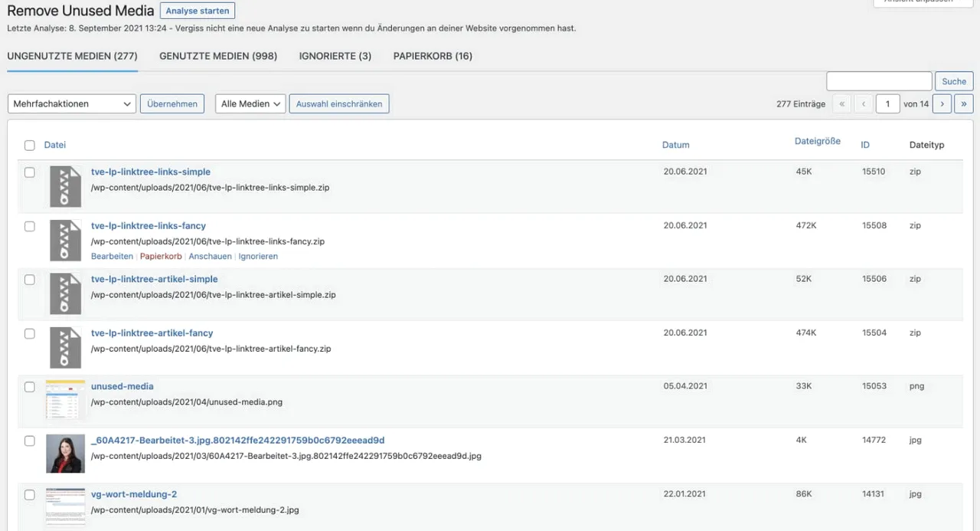This screenshot has width=980, height=531.
Task: Click the disabled previous page arrow
Action: (x=864, y=103)
